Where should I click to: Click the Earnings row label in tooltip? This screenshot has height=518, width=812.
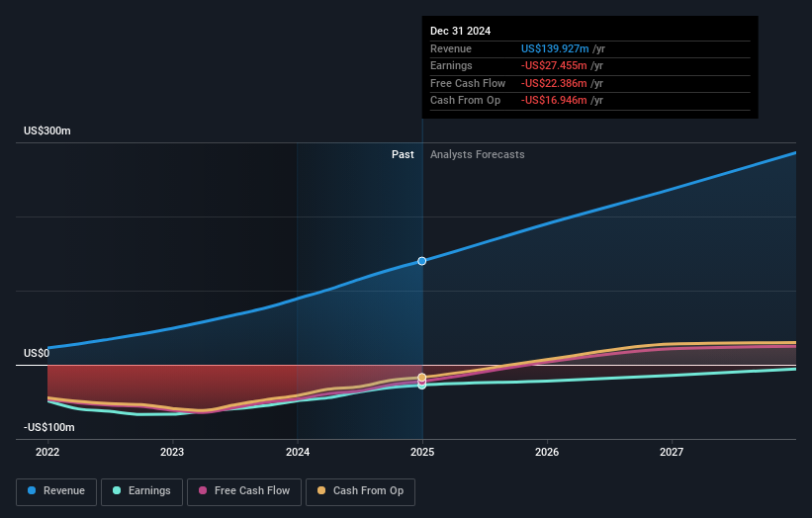(451, 65)
